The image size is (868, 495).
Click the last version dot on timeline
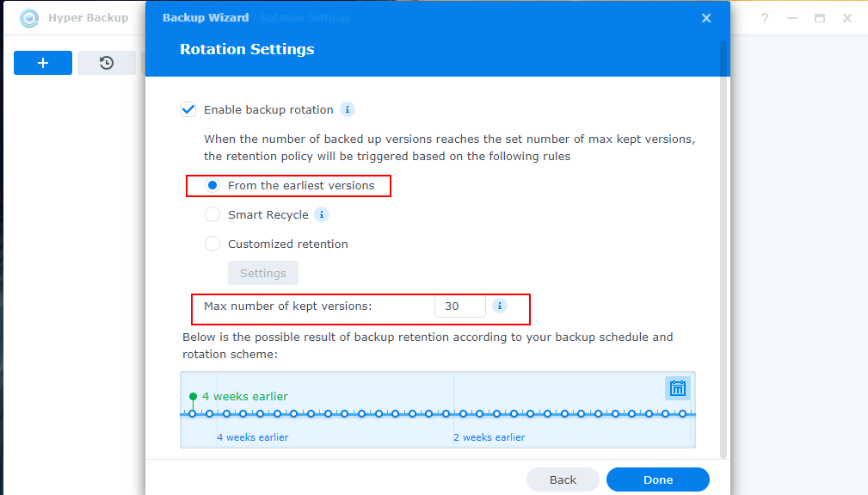coord(682,414)
